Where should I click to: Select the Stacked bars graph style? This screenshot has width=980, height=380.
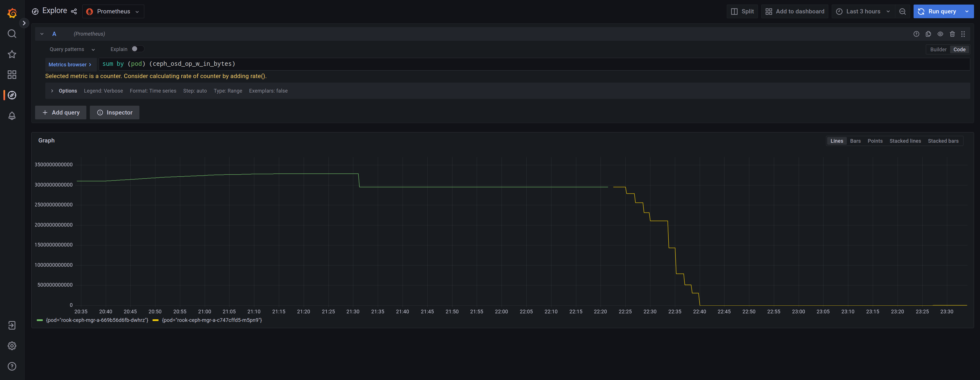943,141
